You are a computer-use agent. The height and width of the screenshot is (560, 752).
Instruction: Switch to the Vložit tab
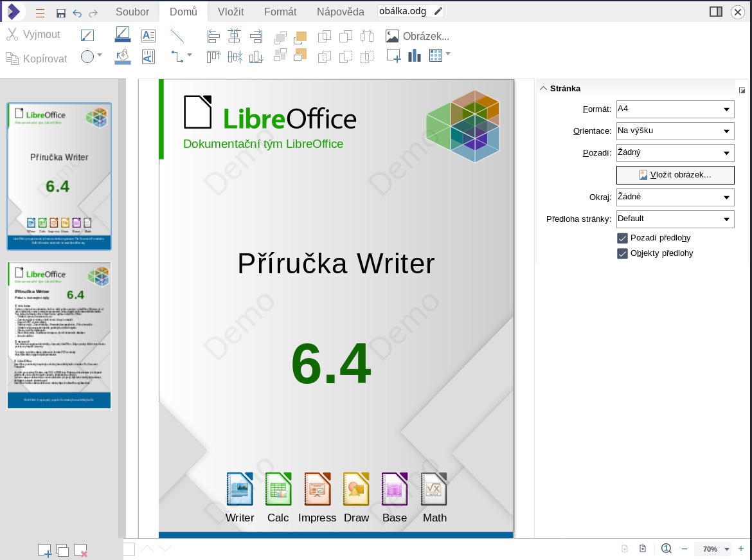coord(231,12)
